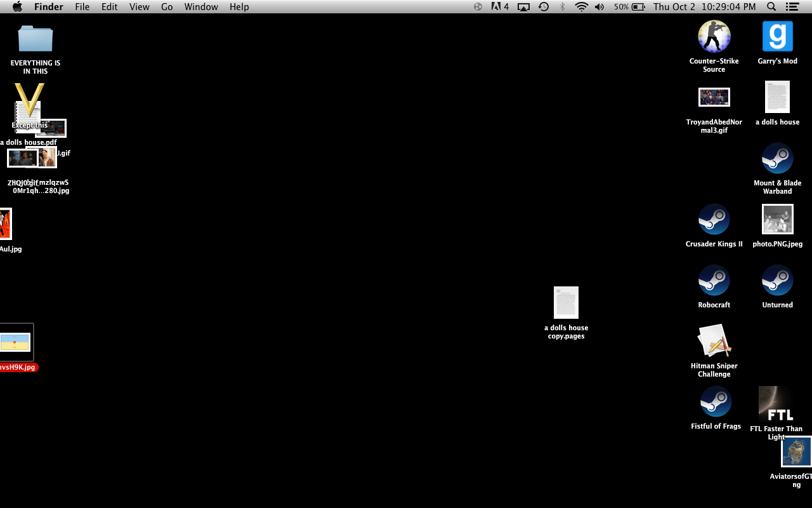This screenshot has height=508, width=812.
Task: Open the Window menu
Action: click(x=201, y=7)
